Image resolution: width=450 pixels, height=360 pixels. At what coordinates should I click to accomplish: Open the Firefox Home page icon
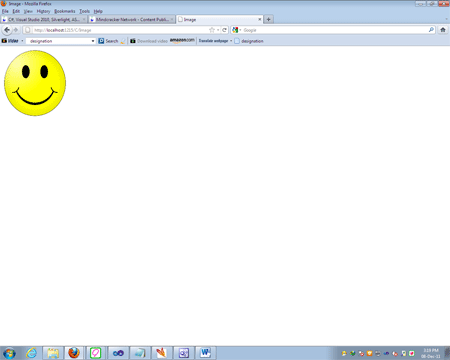(x=443, y=30)
